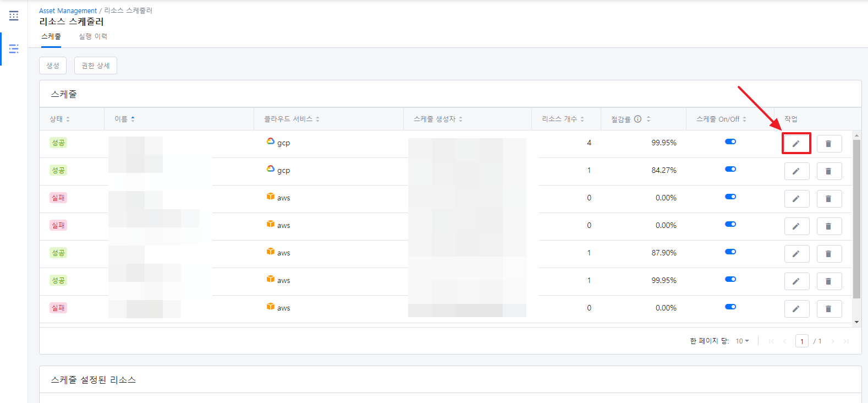Image resolution: width=868 pixels, height=403 pixels.
Task: Delete the first gcp schedule with trash icon
Action: [x=829, y=144]
